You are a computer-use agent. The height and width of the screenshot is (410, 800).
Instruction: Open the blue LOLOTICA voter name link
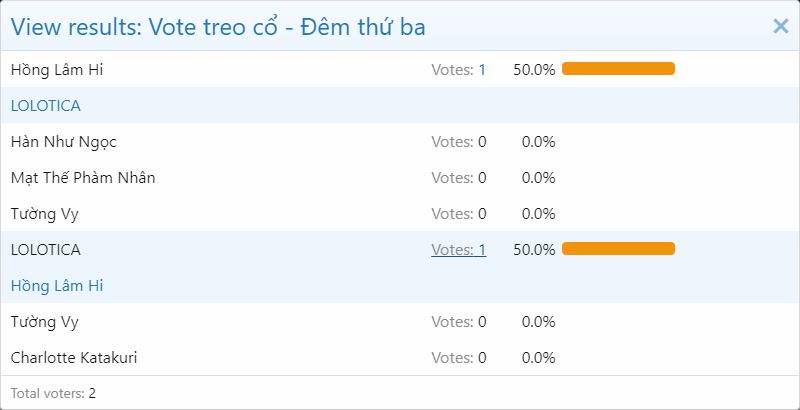46,106
